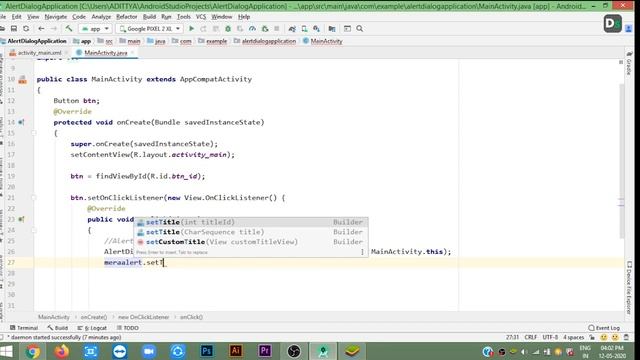The image size is (640, 360).
Task: Open Illustrator from the taskbar
Action: pos(236,351)
